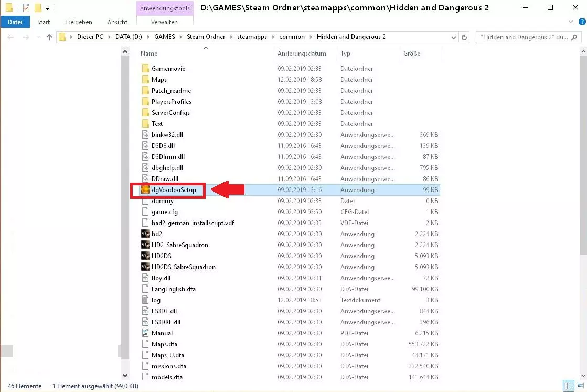The image size is (587, 392).
Task: Open the Gamemovie folder icon
Action: [145, 69]
